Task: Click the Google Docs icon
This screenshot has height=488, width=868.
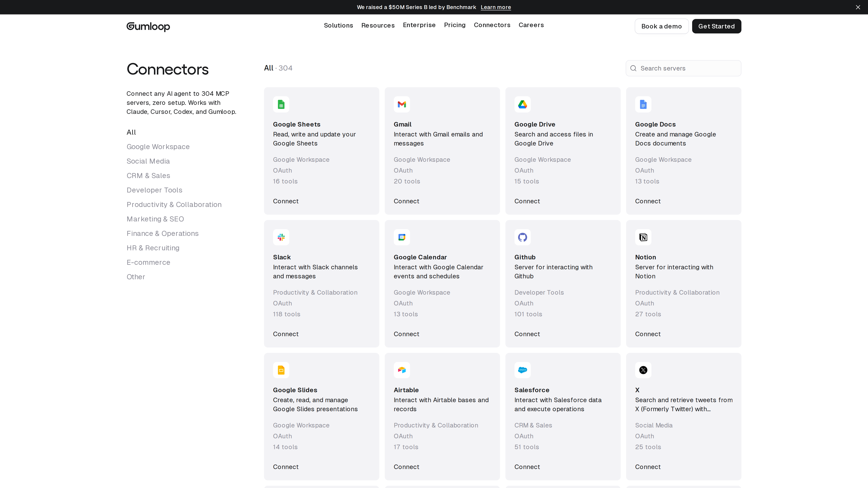Action: click(x=643, y=104)
